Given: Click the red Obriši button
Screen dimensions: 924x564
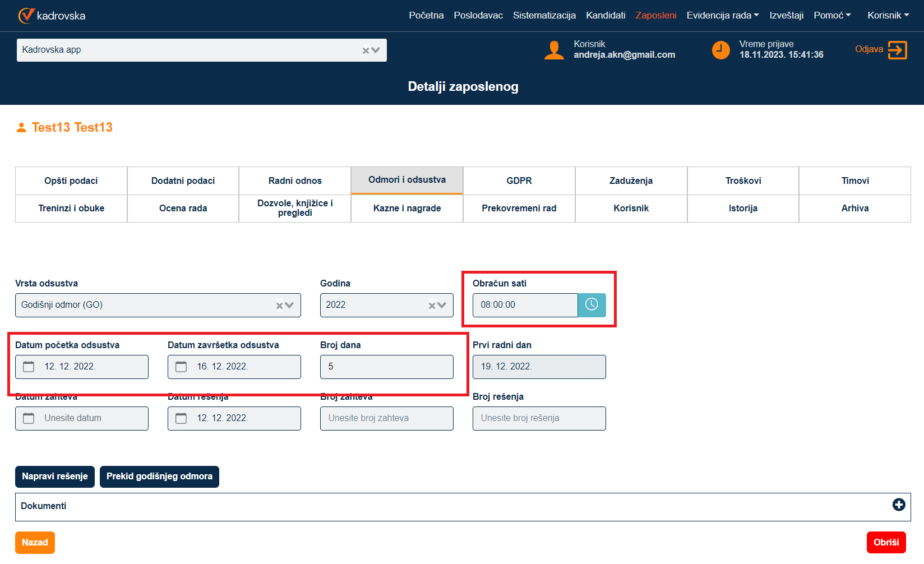Looking at the screenshot, I should [x=886, y=542].
